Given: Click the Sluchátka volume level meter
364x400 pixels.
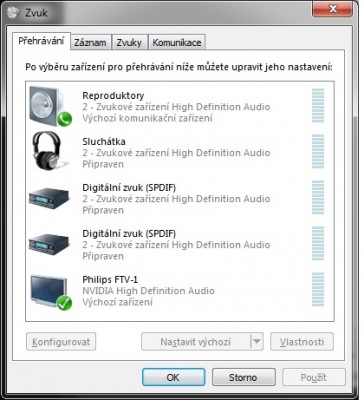Looking at the screenshot, I should click(x=318, y=151).
